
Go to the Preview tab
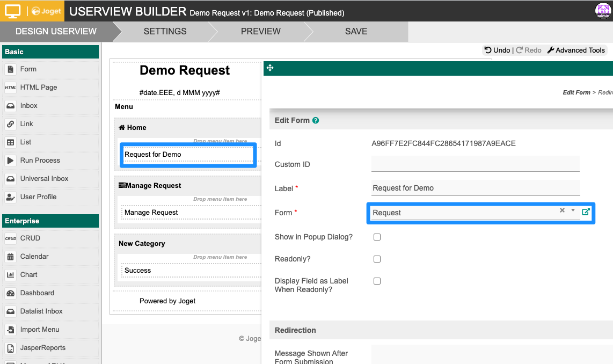tap(260, 31)
